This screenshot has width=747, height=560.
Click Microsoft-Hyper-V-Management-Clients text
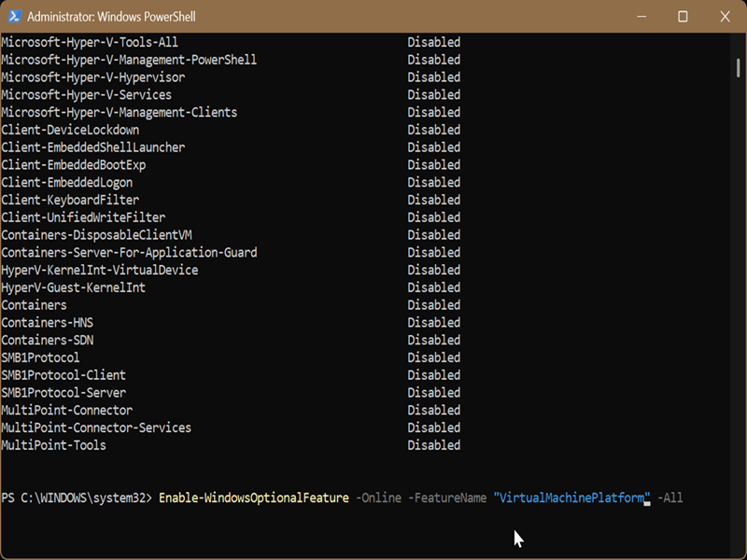tap(120, 112)
